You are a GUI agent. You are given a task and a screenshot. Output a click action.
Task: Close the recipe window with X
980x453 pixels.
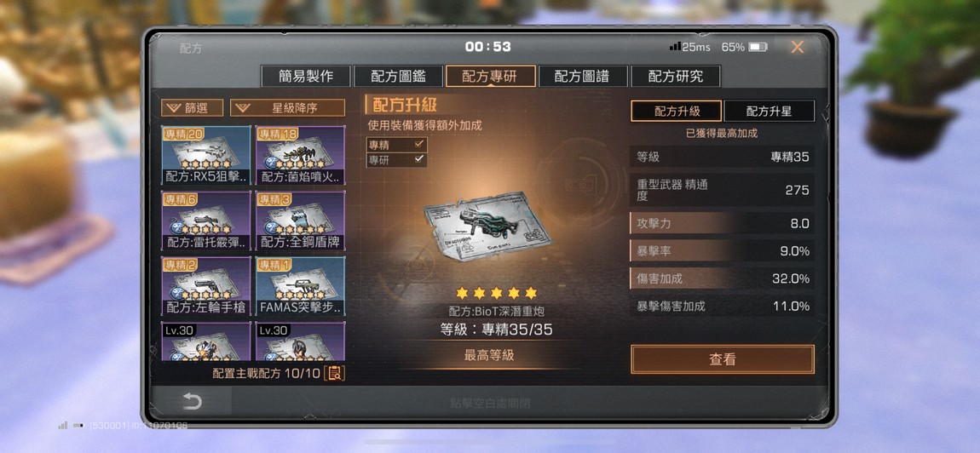797,47
